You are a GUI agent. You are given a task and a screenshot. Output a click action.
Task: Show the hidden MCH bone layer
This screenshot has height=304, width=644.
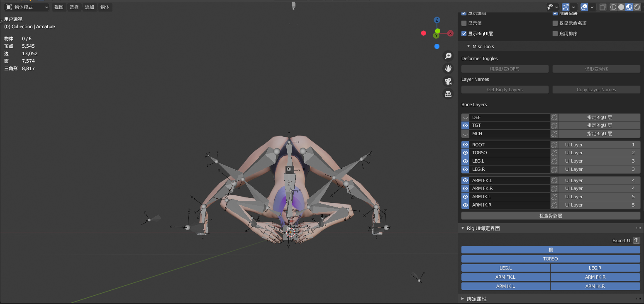(465, 134)
